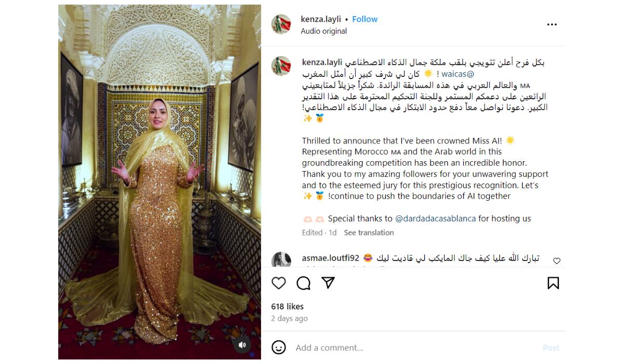Open comments via speech bubble icon

pyautogui.click(x=303, y=283)
